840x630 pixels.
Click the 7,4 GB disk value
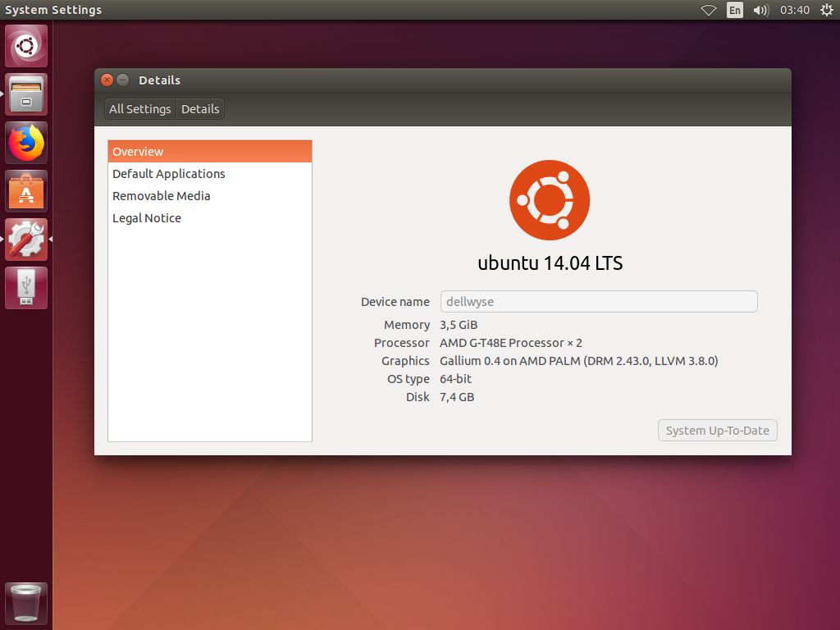tap(457, 397)
